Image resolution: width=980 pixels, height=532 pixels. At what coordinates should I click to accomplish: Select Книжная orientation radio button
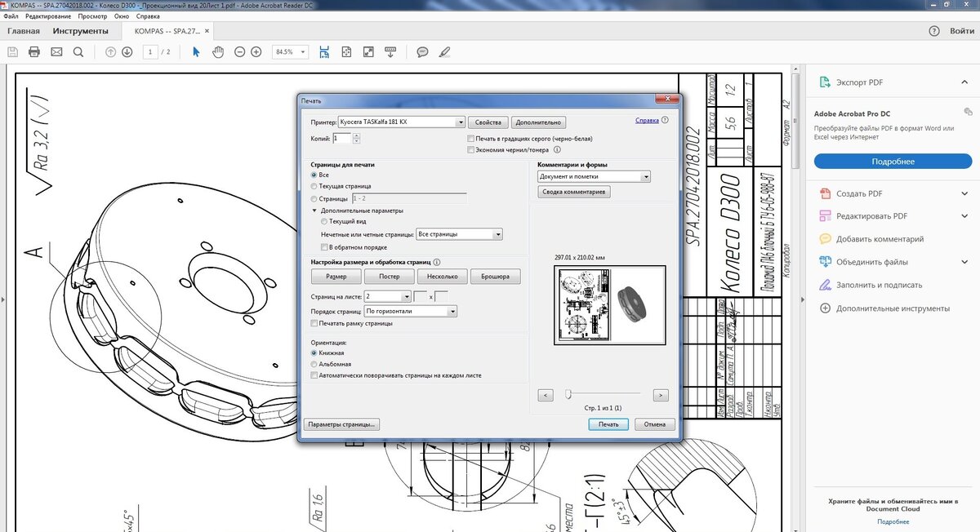tap(314, 352)
